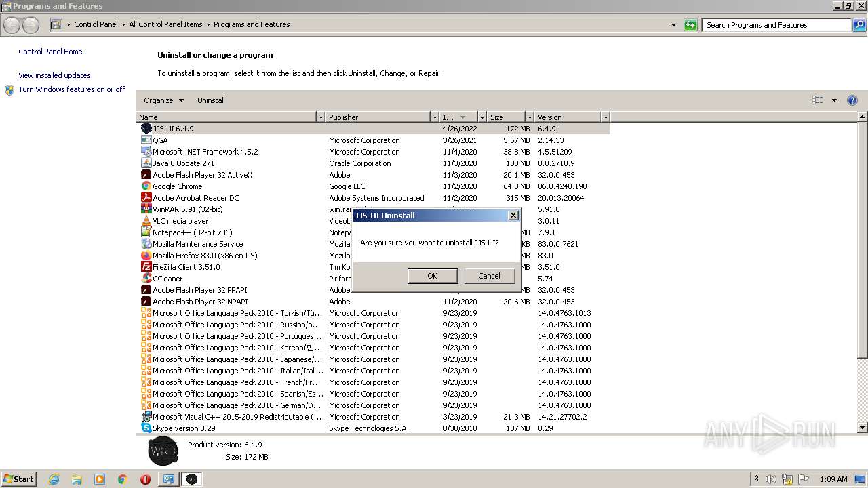Click the Microsoft .NET Framework 4.5.2 icon
Viewport: 868px width, 488px height.
coord(146,152)
